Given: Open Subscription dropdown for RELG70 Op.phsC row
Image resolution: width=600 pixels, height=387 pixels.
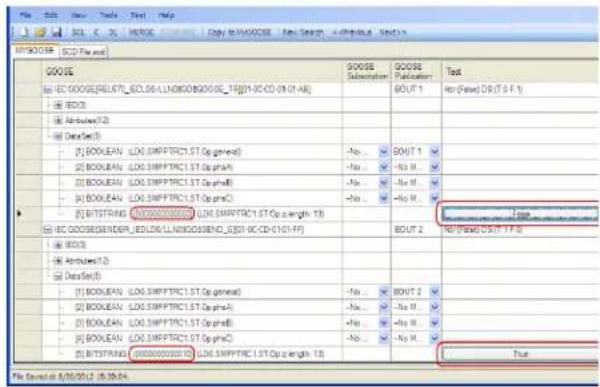Looking at the screenshot, I should [x=383, y=198].
